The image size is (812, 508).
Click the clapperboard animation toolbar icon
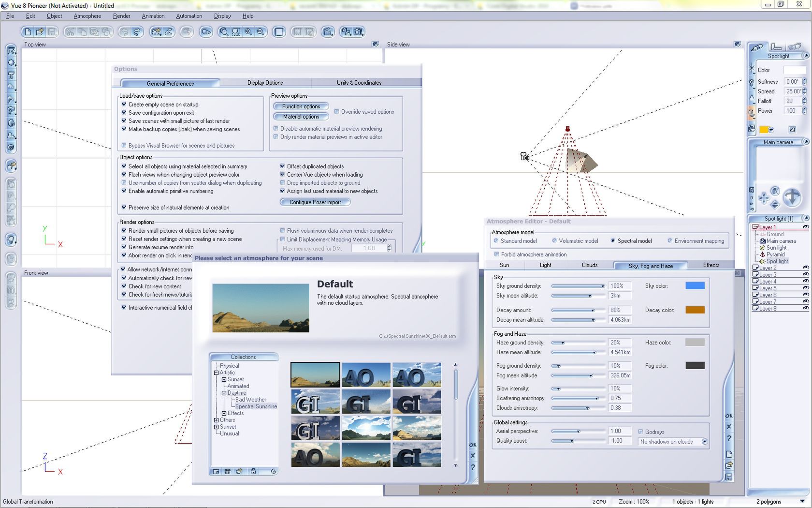pyautogui.click(x=328, y=32)
